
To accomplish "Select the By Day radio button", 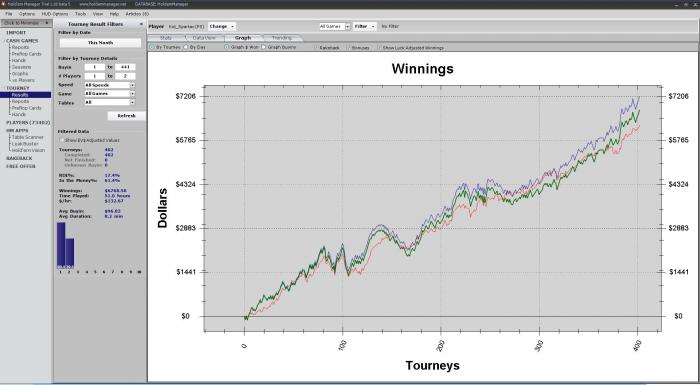I will pos(186,47).
